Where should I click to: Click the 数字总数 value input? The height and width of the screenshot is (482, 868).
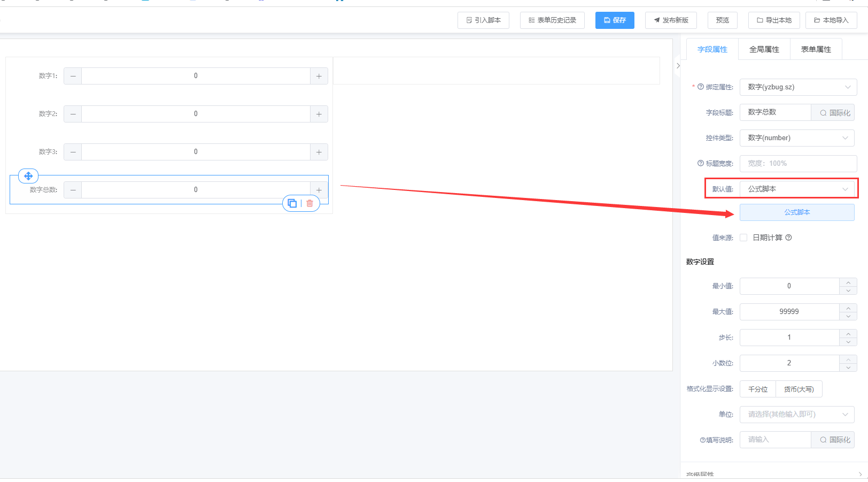196,190
